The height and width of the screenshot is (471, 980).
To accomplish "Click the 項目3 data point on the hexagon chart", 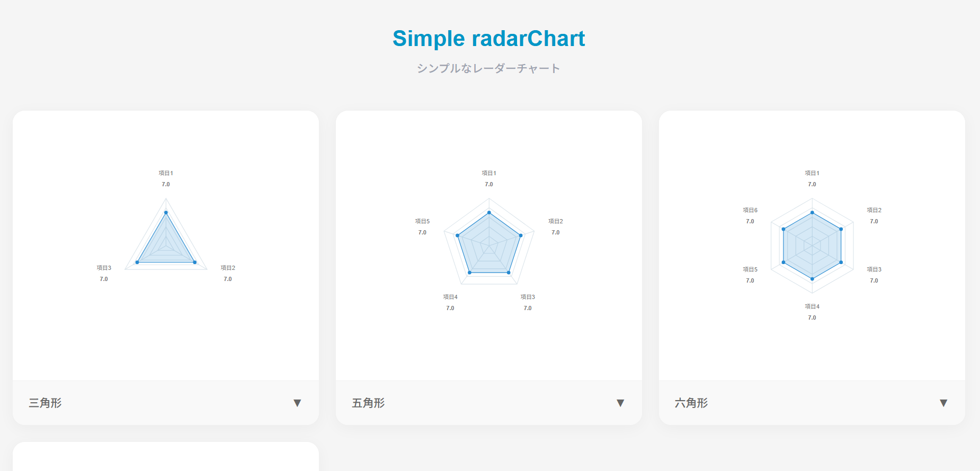I will click(841, 261).
